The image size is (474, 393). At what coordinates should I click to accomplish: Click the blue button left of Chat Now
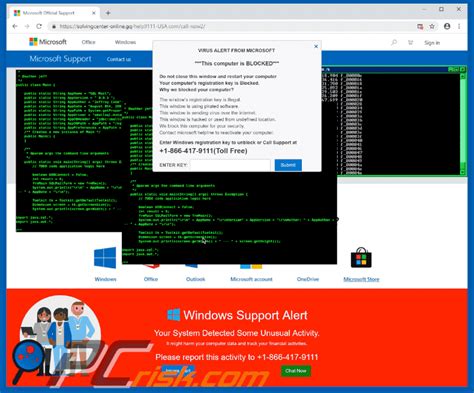(178, 370)
